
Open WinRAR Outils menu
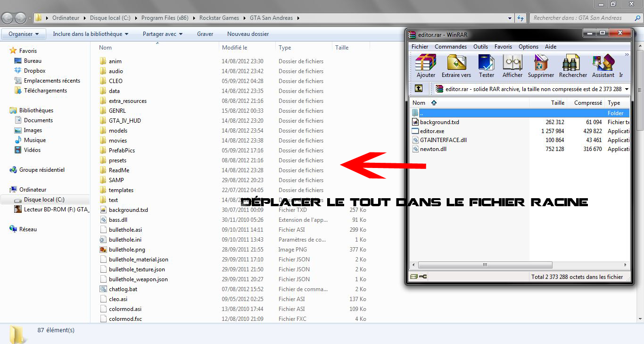(480, 47)
